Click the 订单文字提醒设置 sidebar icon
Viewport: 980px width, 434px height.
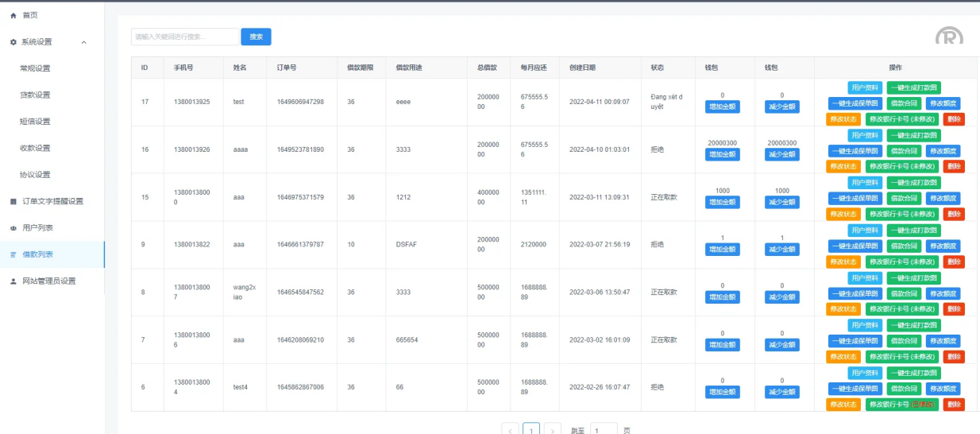(x=13, y=201)
